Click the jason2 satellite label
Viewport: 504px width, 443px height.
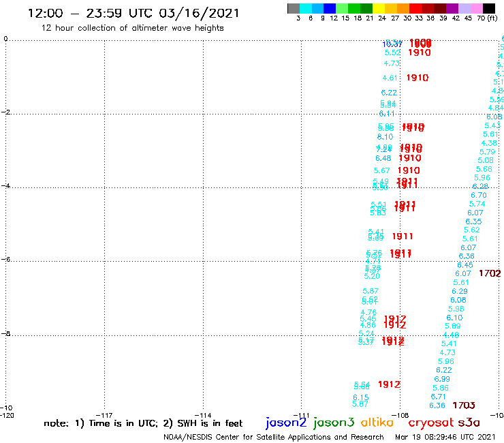[x=286, y=423]
